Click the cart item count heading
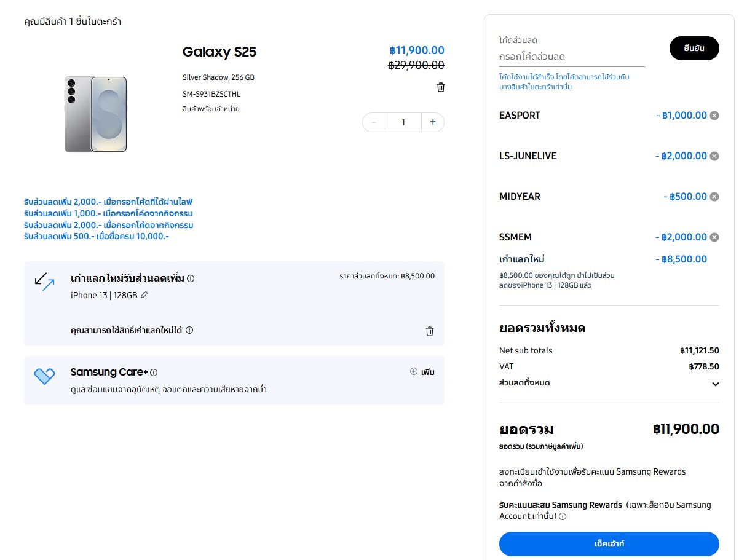 coord(73,22)
